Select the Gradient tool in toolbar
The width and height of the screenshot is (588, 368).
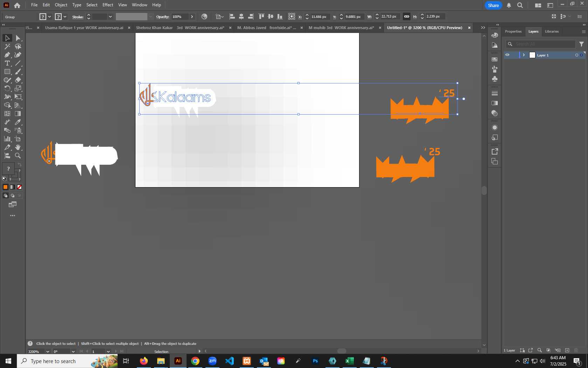tap(18, 114)
